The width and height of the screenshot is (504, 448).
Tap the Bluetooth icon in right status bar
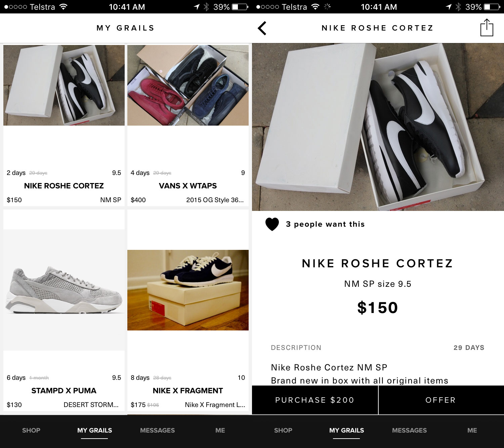coord(458,7)
